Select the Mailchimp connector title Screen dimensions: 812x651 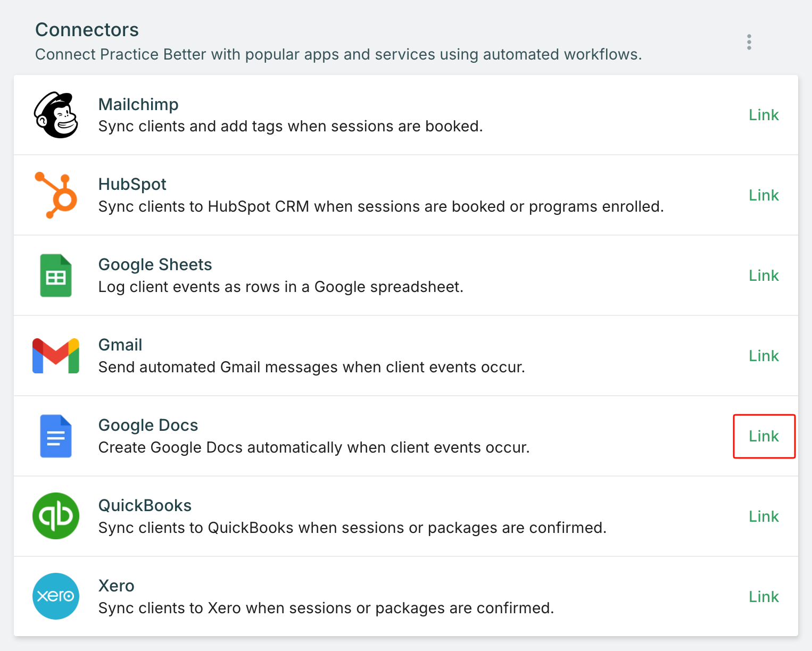pyautogui.click(x=138, y=104)
